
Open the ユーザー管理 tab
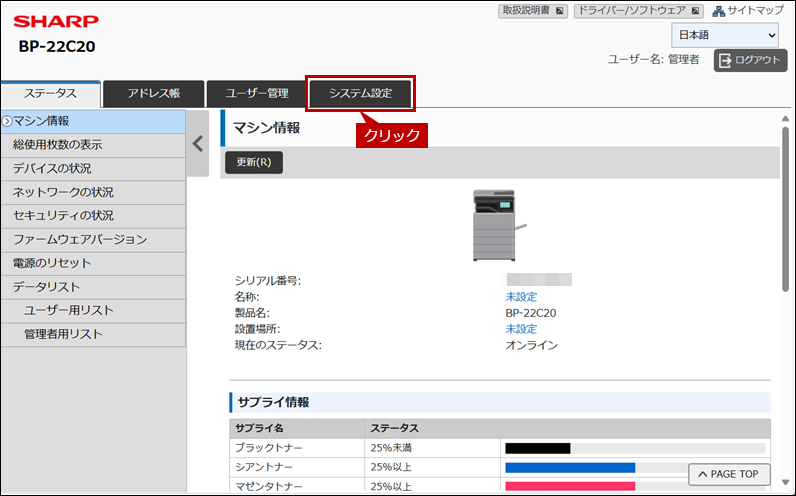coord(257,94)
